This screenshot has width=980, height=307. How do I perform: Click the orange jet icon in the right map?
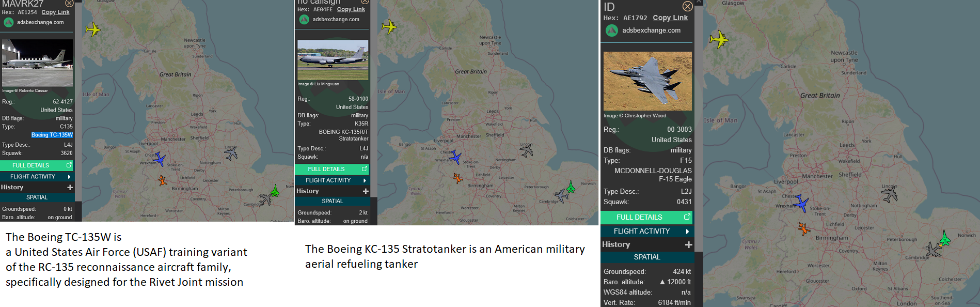pos(803,228)
